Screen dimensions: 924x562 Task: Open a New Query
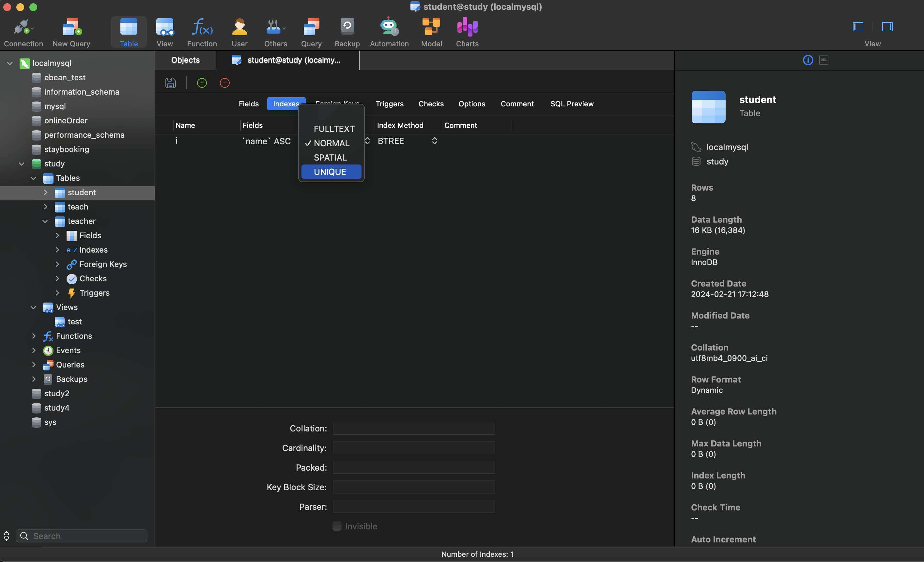pyautogui.click(x=71, y=32)
